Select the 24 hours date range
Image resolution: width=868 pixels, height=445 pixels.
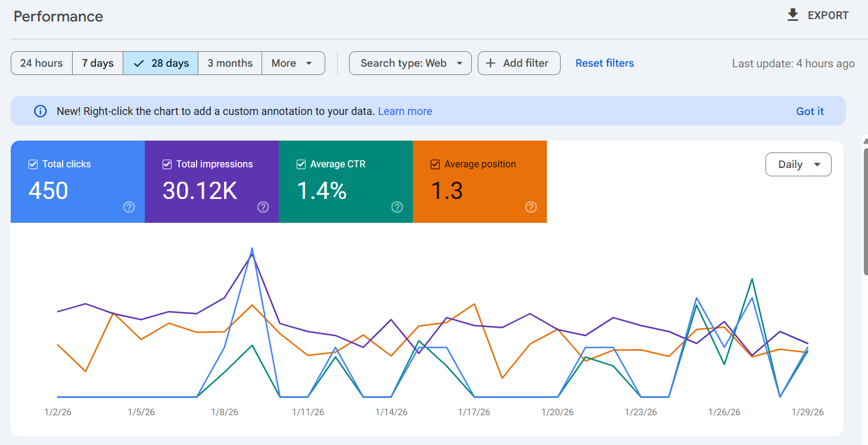pyautogui.click(x=42, y=63)
